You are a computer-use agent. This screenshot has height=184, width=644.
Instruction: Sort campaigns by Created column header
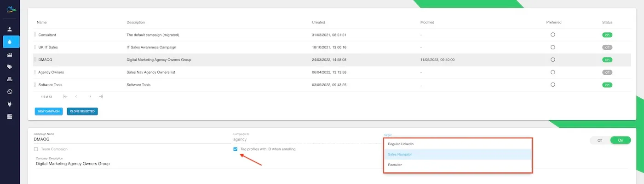318,22
